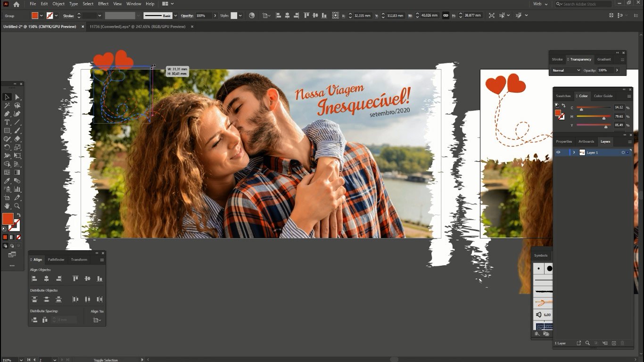The image size is (644, 362).
Task: Open the Align To dropdown
Action: tap(97, 320)
